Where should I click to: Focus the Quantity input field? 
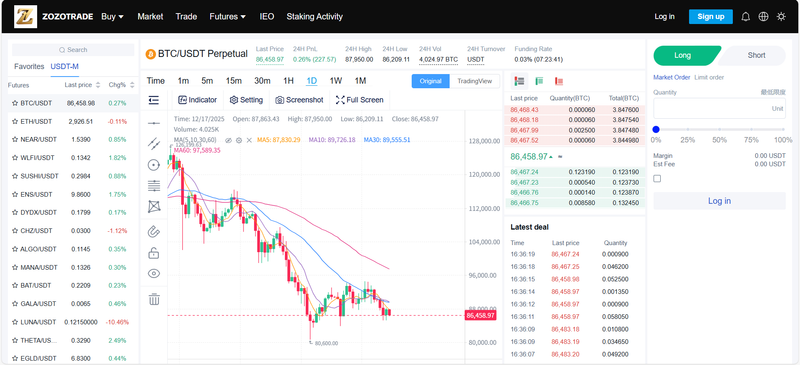pos(719,109)
